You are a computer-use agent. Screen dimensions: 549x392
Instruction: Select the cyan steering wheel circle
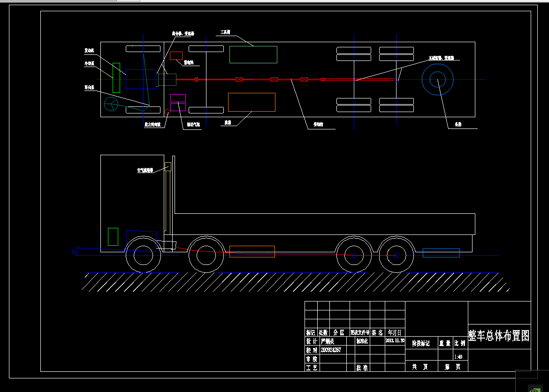click(112, 105)
